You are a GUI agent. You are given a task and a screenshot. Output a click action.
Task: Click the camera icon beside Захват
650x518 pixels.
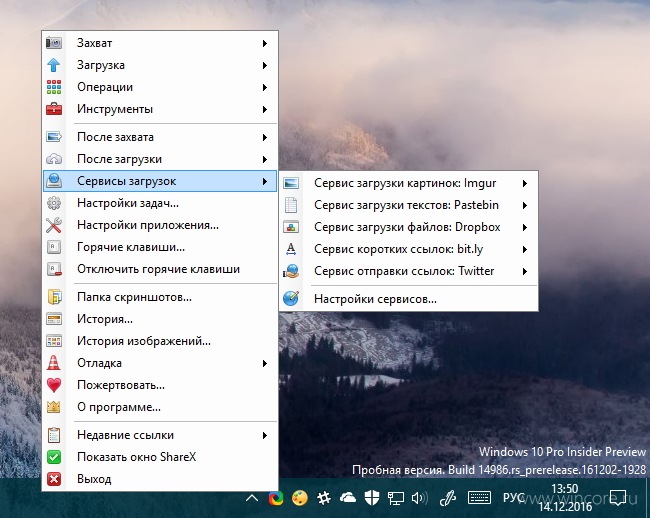pos(54,43)
